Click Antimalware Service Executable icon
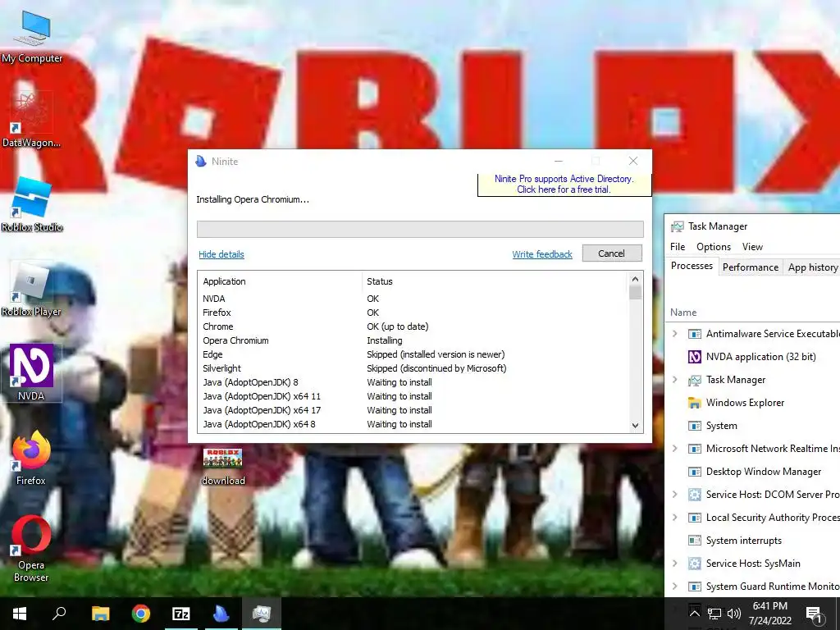Screen dimensions: 840x630 pyautogui.click(x=694, y=334)
